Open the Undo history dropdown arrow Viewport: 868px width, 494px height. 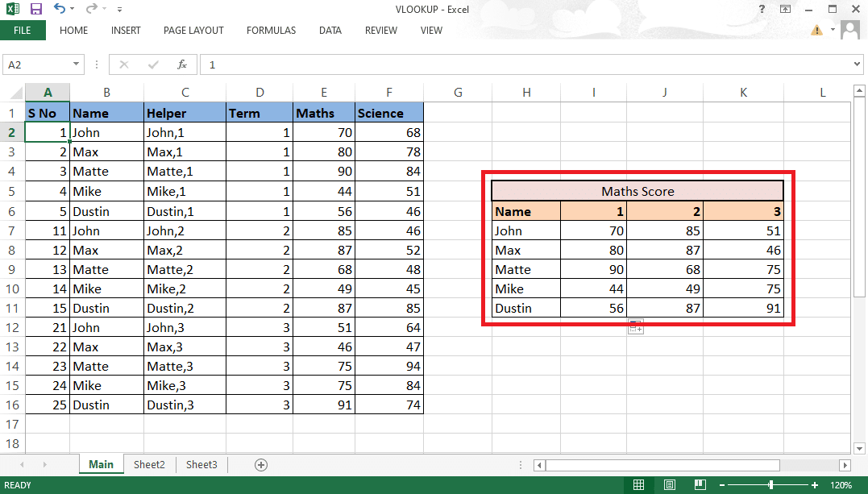pos(72,9)
